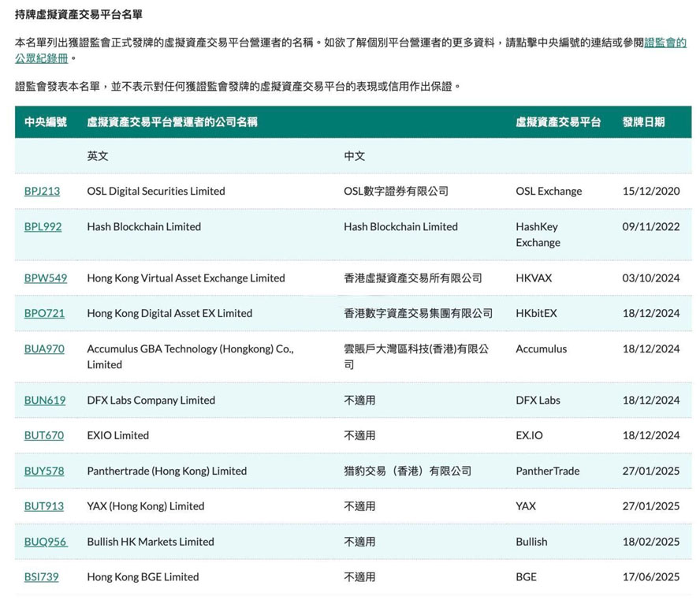Screen dimensions: 700x604
Task: Open the BPJ213 central entity link
Action: click(x=43, y=191)
